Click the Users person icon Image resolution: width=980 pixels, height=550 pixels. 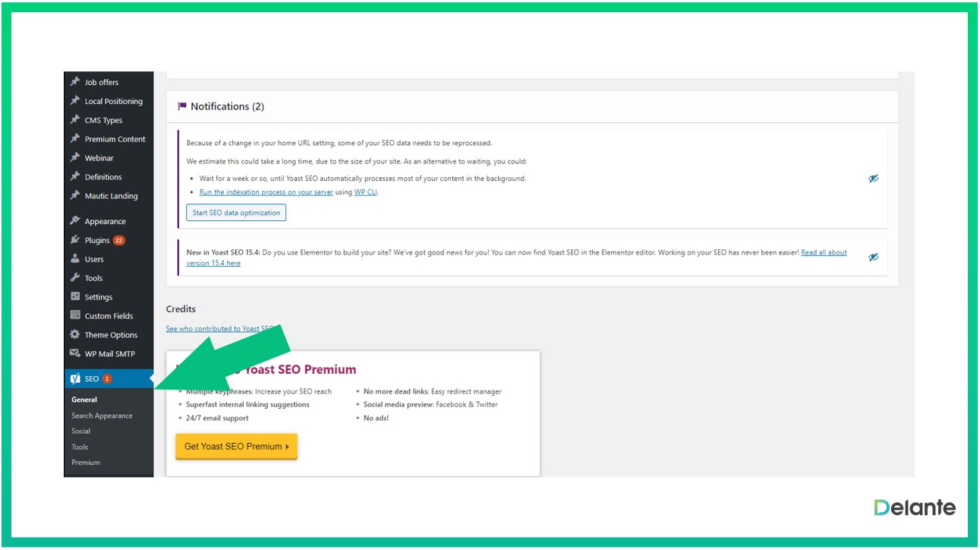[75, 259]
